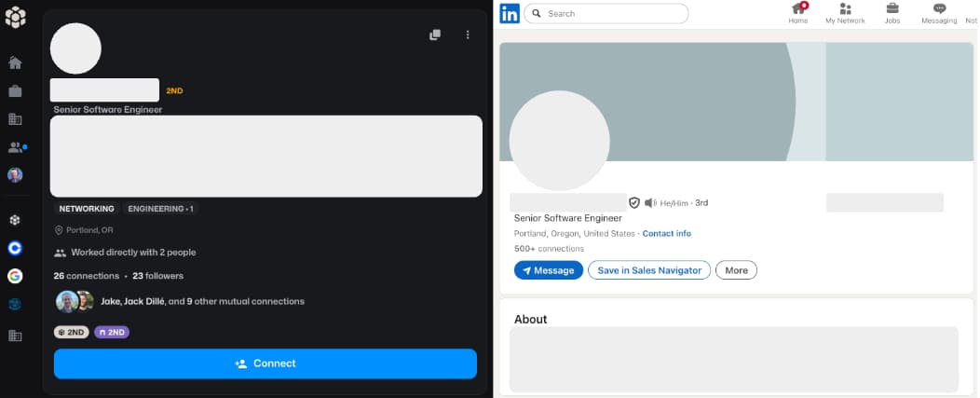The height and width of the screenshot is (398, 980).
Task: Click the verification shield badge
Action: pyautogui.click(x=634, y=202)
